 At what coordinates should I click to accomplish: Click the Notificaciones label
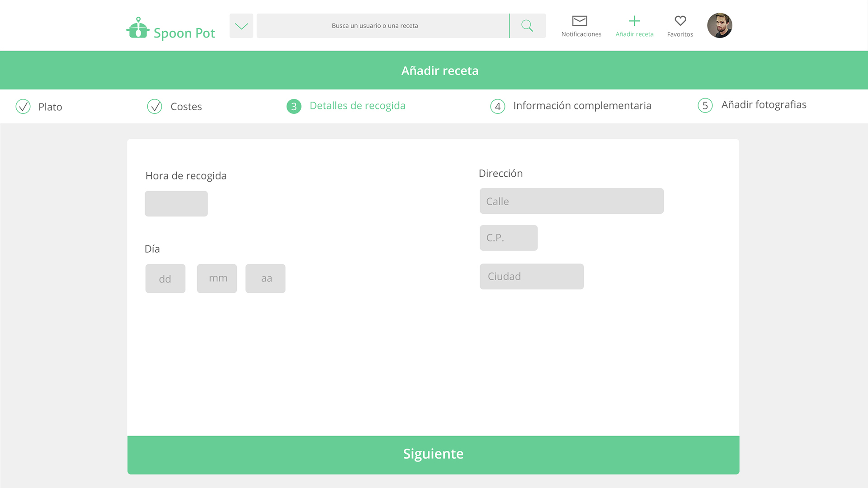[581, 34]
